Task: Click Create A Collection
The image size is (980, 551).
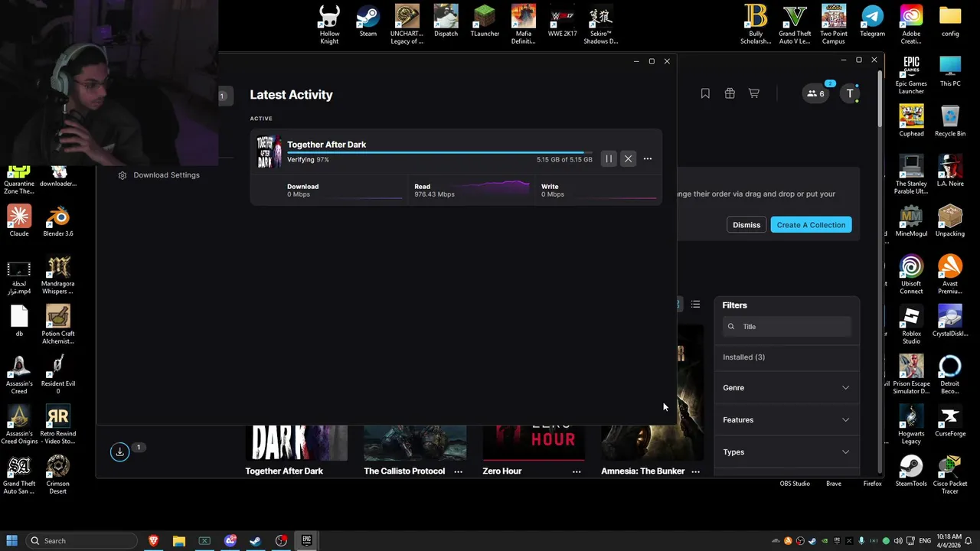Action: pyautogui.click(x=811, y=225)
